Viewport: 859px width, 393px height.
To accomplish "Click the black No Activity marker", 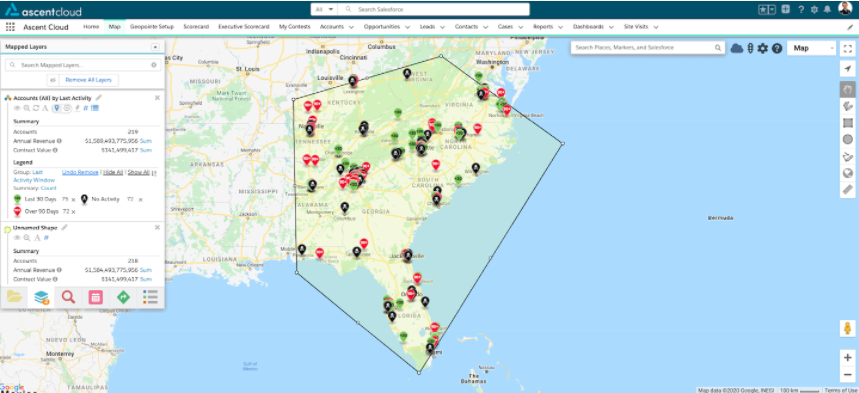I will pyautogui.click(x=84, y=199).
